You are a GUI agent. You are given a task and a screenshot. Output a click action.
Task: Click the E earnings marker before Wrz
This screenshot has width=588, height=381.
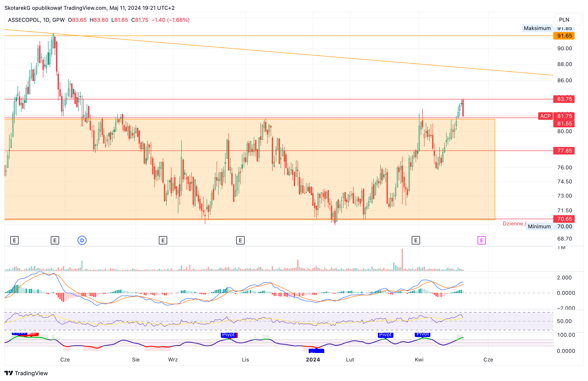[163, 240]
